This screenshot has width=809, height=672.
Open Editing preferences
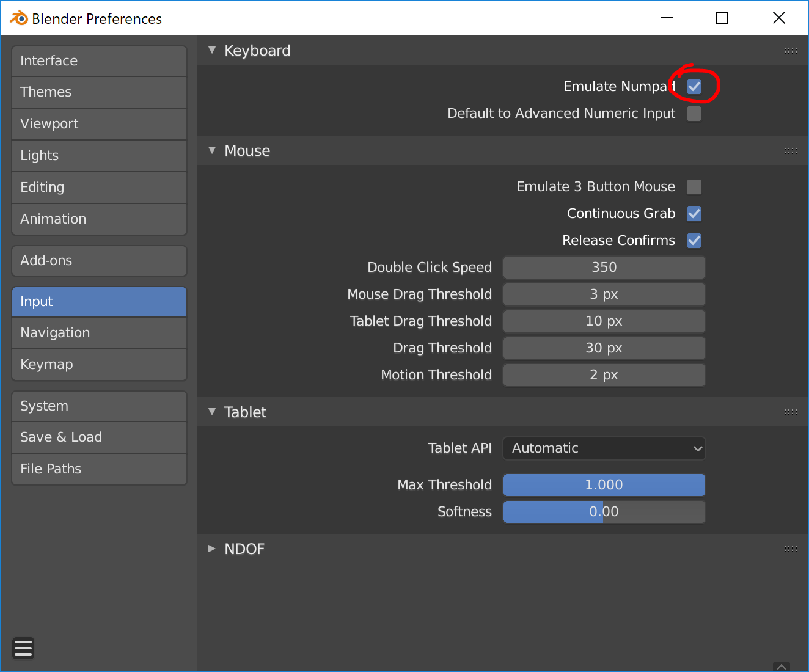(99, 188)
